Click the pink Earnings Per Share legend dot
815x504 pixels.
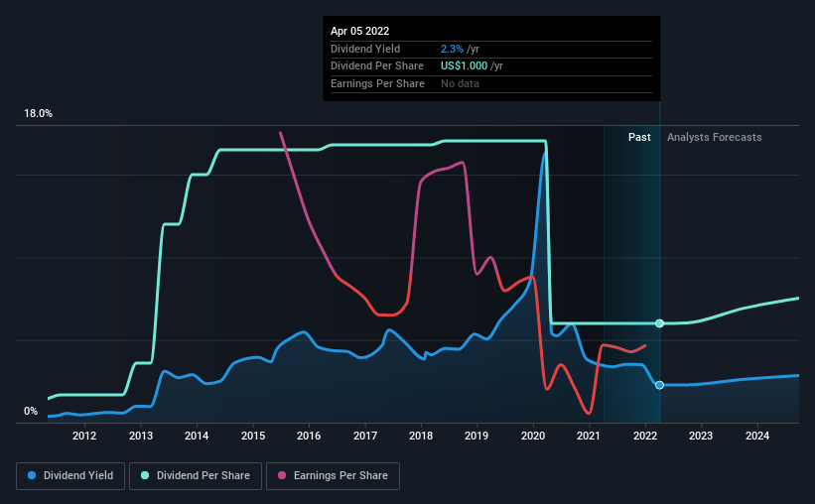tap(282, 475)
